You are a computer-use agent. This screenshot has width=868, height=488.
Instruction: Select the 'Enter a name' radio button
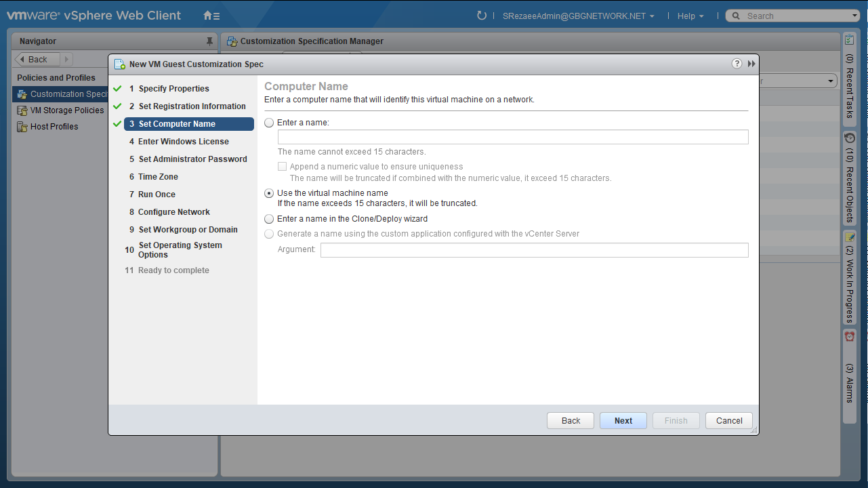(270, 123)
